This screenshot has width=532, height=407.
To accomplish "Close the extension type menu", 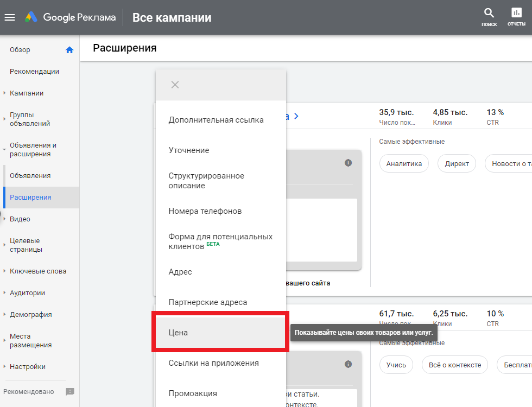I will coord(175,85).
